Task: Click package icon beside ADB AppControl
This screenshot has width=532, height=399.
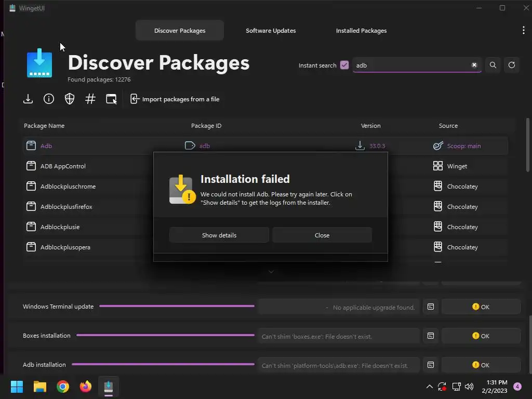Action: tap(31, 166)
